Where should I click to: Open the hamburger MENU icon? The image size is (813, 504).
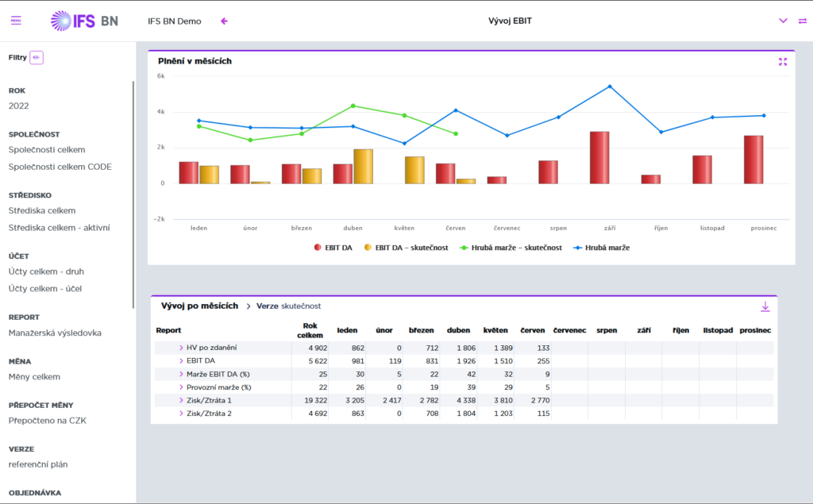click(x=16, y=21)
